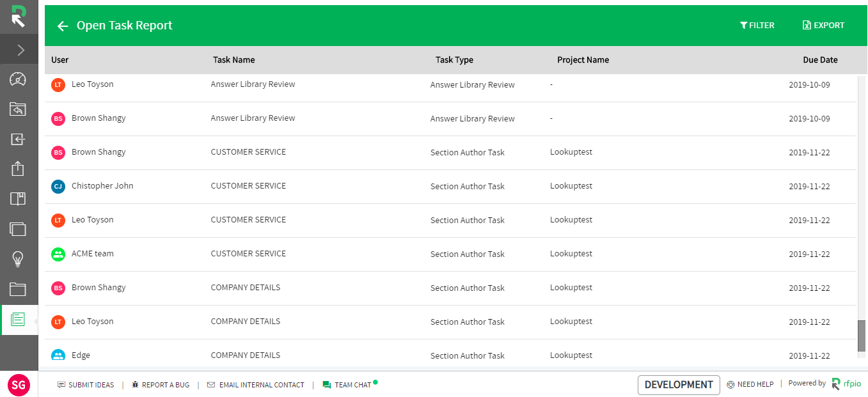Viewport: 868px width, 397px height.
Task: Click CUSTOMER SERVICE task in ACME team row
Action: click(x=248, y=254)
